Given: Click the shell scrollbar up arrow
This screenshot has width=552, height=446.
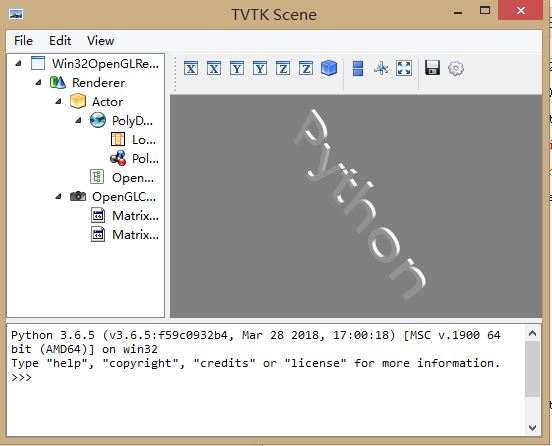Looking at the screenshot, I should (532, 333).
